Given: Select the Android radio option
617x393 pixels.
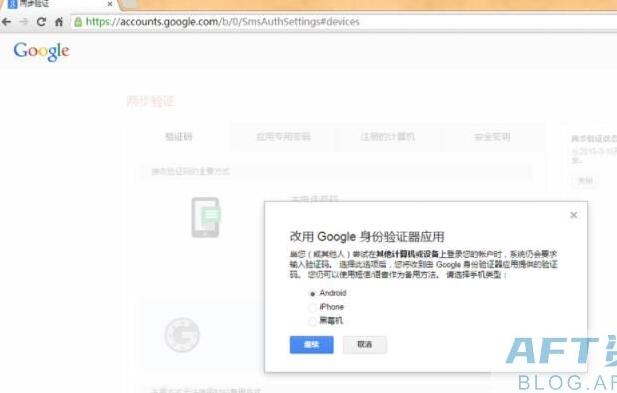Looking at the screenshot, I should [312, 293].
